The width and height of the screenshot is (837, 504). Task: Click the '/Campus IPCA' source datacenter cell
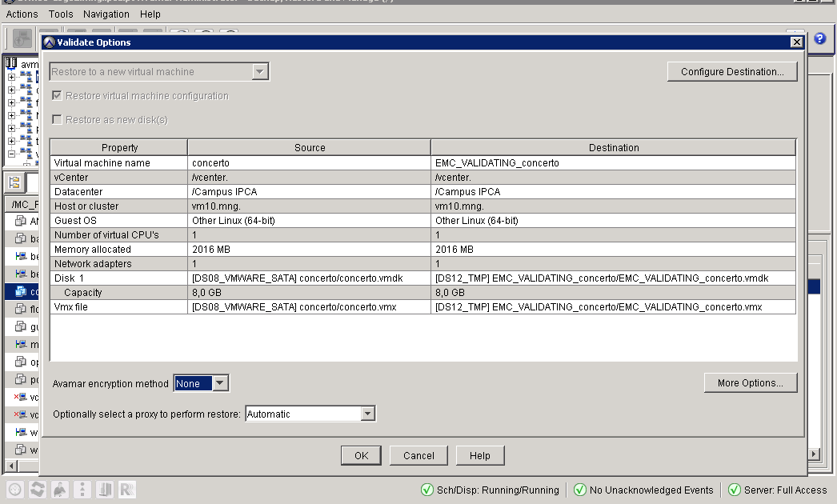pyautogui.click(x=310, y=192)
